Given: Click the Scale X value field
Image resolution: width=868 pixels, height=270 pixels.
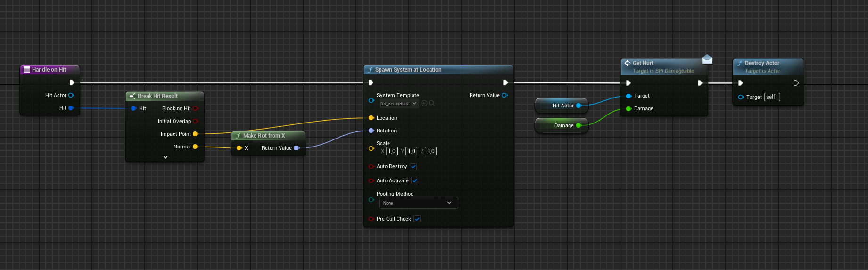Looking at the screenshot, I should pyautogui.click(x=392, y=151).
